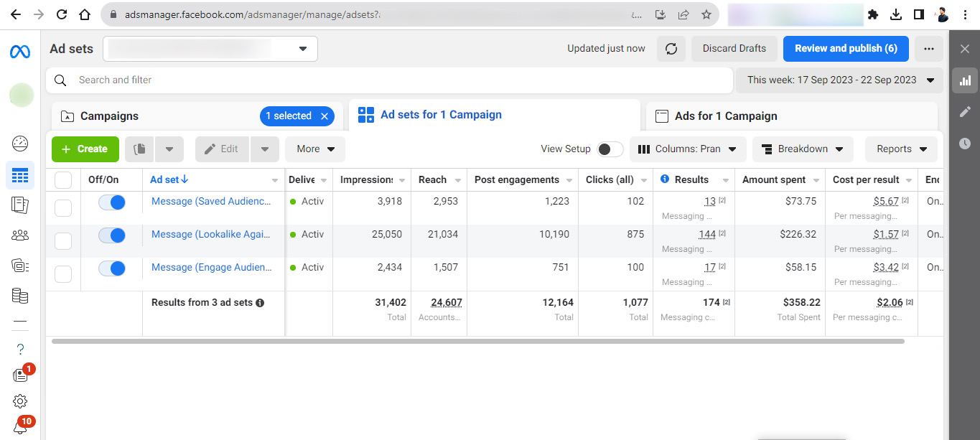
Task: Check the Message (Saved Audience) row checkbox
Action: coord(63,208)
